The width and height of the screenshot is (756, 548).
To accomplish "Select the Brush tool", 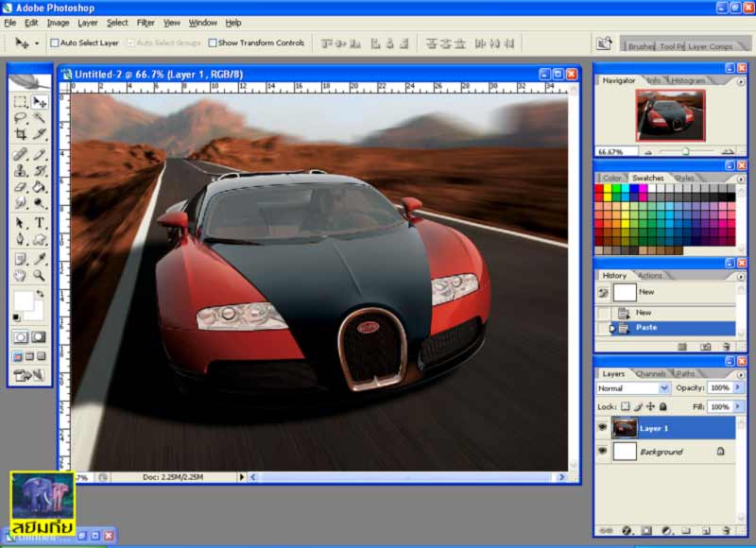I will (39, 154).
